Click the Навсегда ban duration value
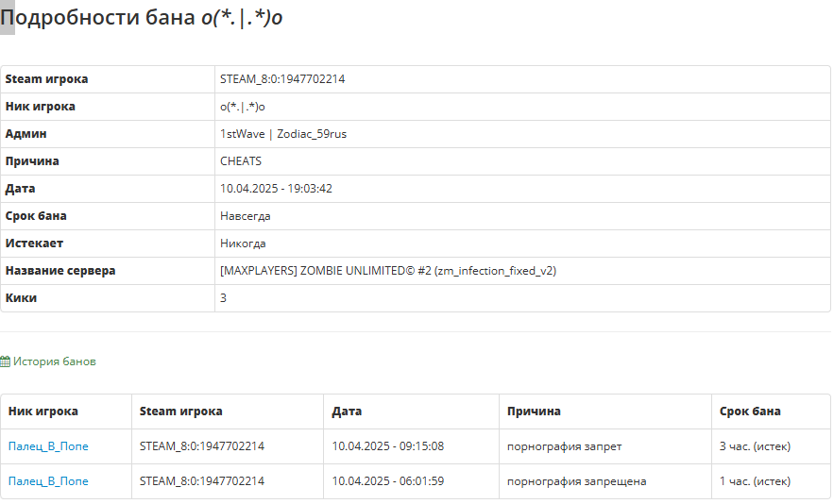 click(x=246, y=216)
